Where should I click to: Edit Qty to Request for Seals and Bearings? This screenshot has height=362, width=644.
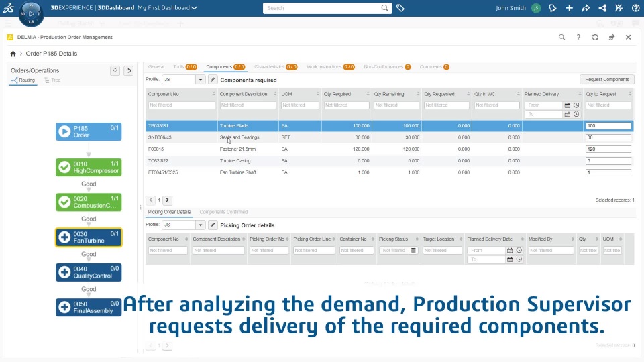tap(608, 137)
